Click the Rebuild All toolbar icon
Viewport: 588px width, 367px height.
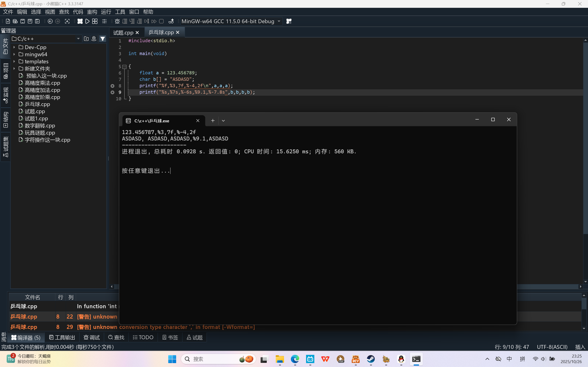(95, 21)
